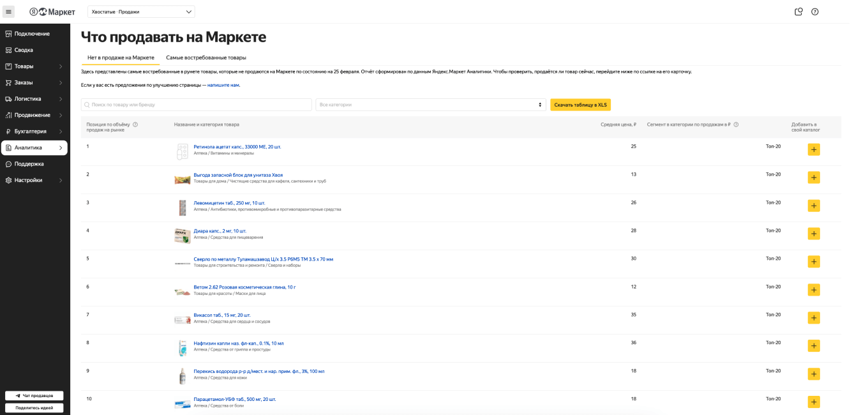The width and height of the screenshot is (868, 415).
Task: Add Нафтизин капли to catalog with plus
Action: pos(814,345)
